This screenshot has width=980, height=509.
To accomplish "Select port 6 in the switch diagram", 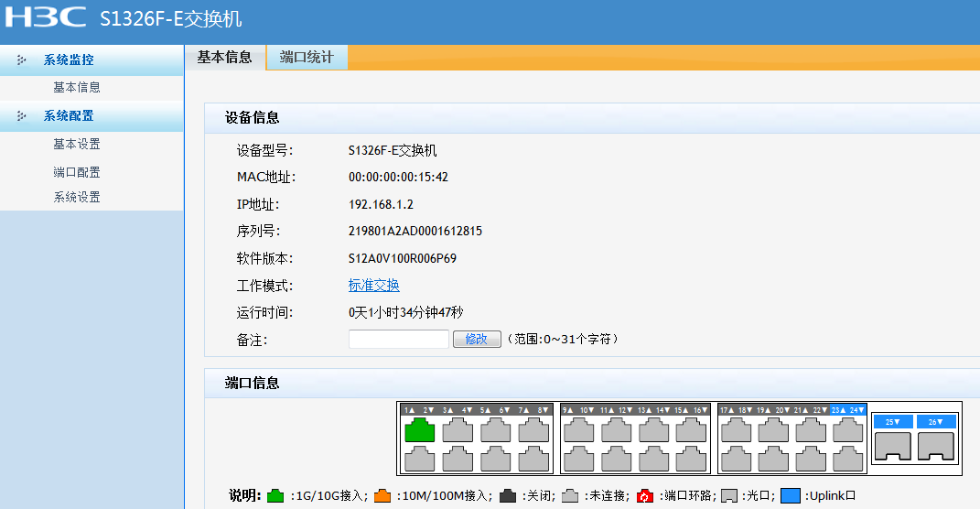I will [x=496, y=459].
